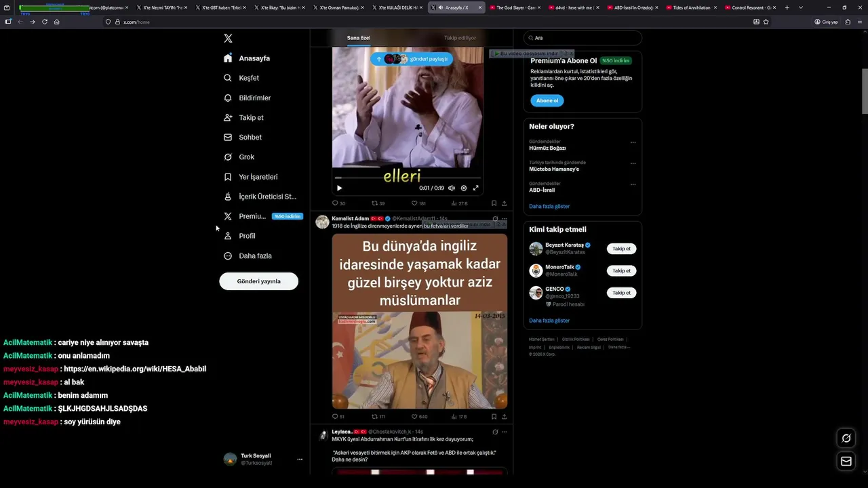Reply to the post with 51 comments
Viewport: 868px width, 488px height.
pyautogui.click(x=338, y=417)
